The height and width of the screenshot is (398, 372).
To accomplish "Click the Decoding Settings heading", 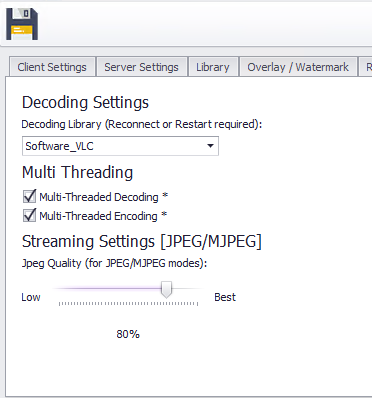I will click(x=85, y=102).
